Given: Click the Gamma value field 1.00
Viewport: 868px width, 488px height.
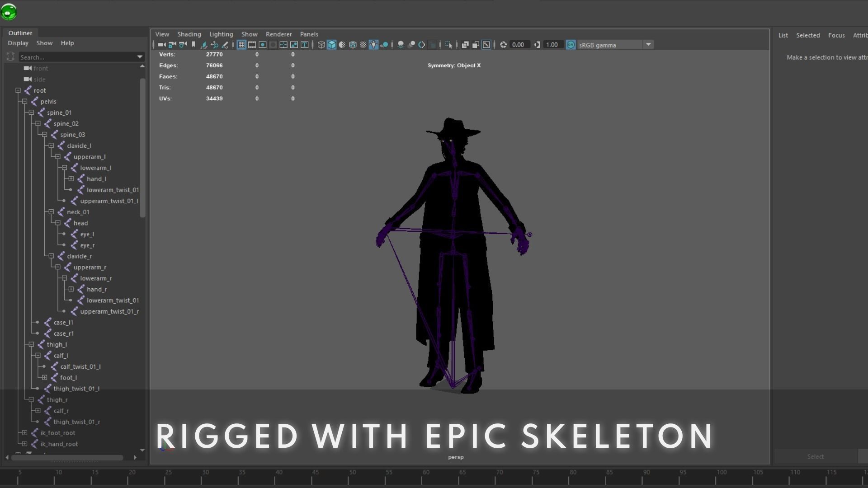Looking at the screenshot, I should coord(552,45).
